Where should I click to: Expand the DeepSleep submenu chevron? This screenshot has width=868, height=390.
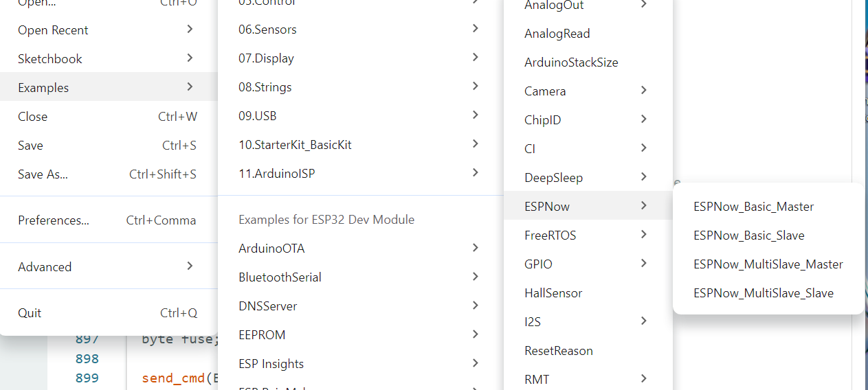point(643,177)
